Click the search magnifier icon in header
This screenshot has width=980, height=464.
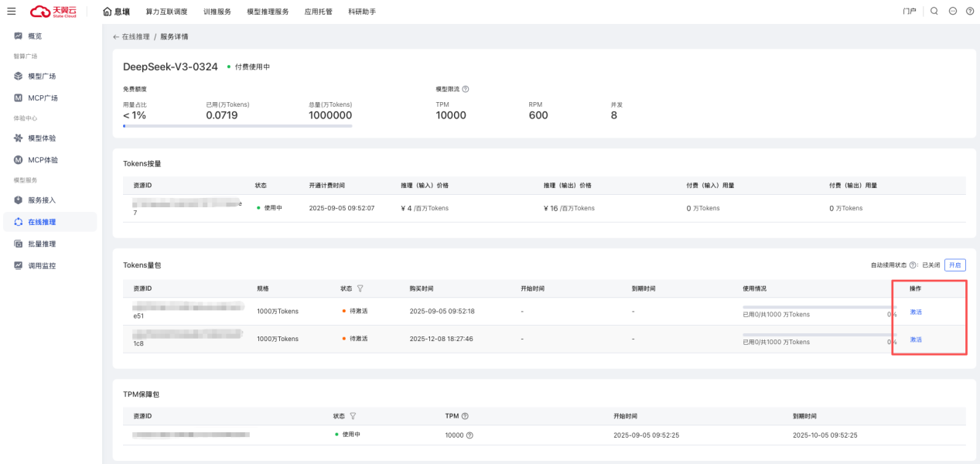934,12
